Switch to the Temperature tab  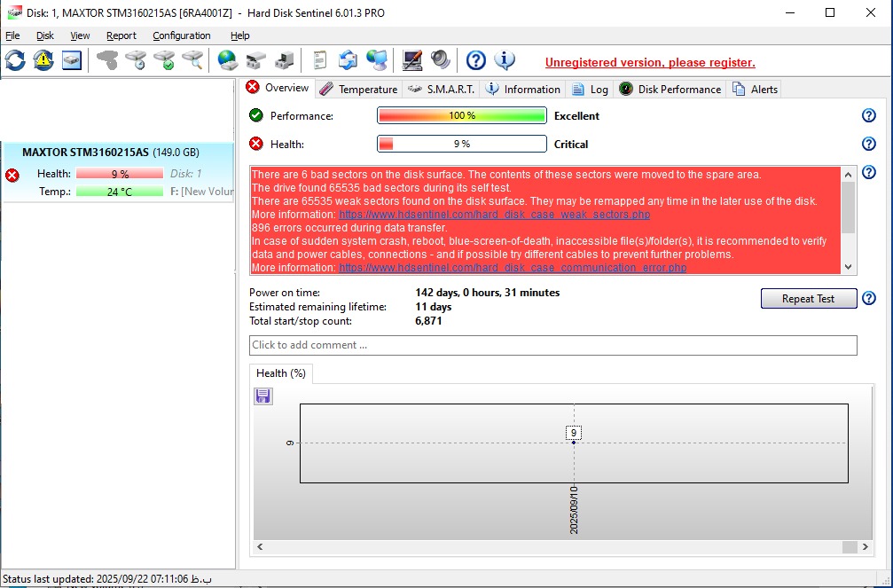click(358, 90)
